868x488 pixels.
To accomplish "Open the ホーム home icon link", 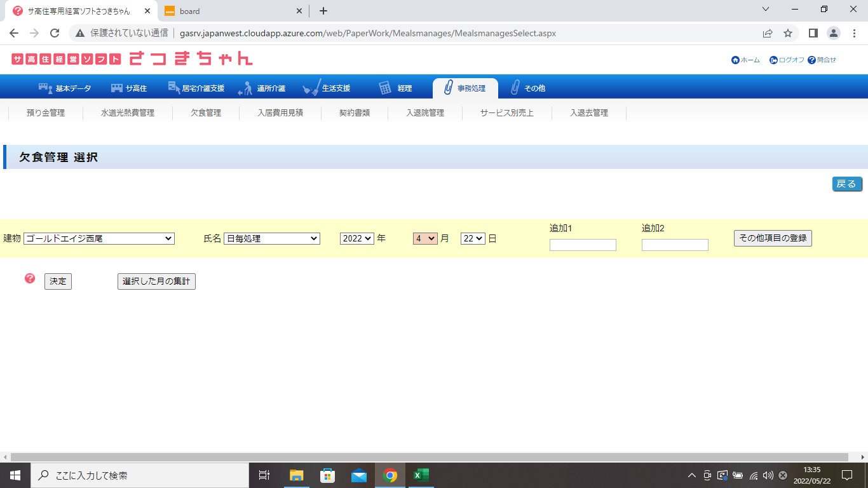I will tap(736, 60).
